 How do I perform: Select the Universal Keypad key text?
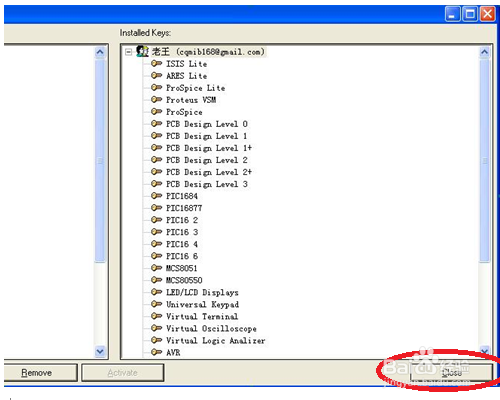point(203,304)
